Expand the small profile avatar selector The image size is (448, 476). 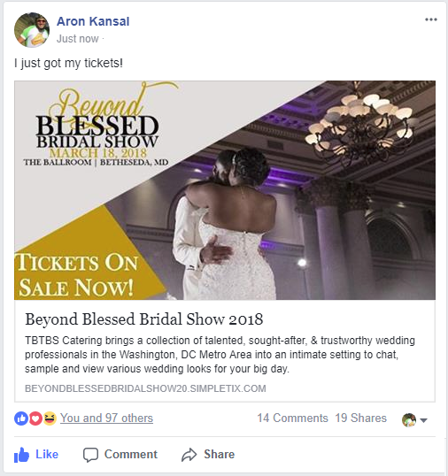409,420
